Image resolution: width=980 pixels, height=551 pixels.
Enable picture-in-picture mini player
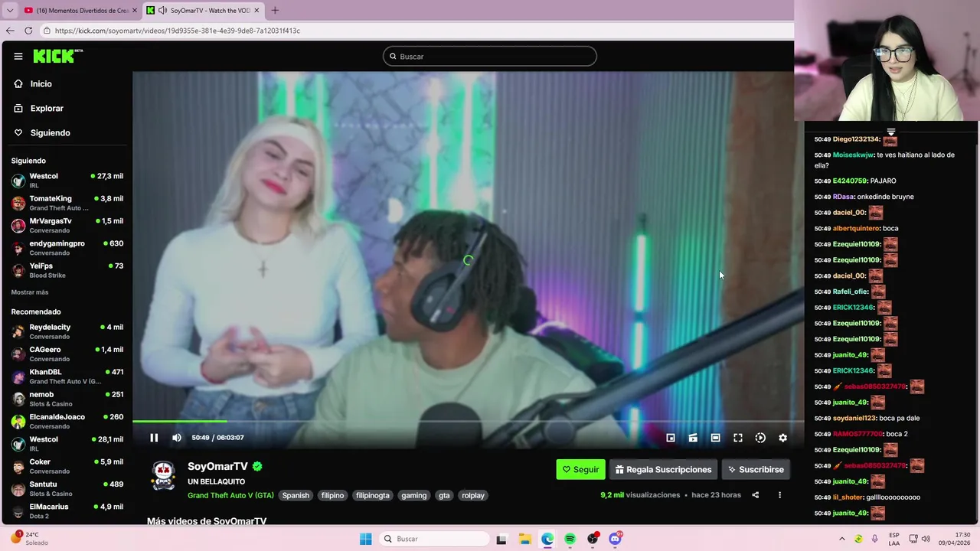[671, 438]
